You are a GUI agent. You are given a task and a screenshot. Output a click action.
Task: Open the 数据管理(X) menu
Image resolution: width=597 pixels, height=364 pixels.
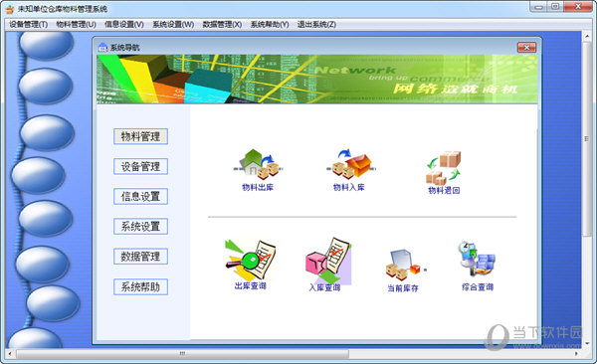(x=222, y=25)
